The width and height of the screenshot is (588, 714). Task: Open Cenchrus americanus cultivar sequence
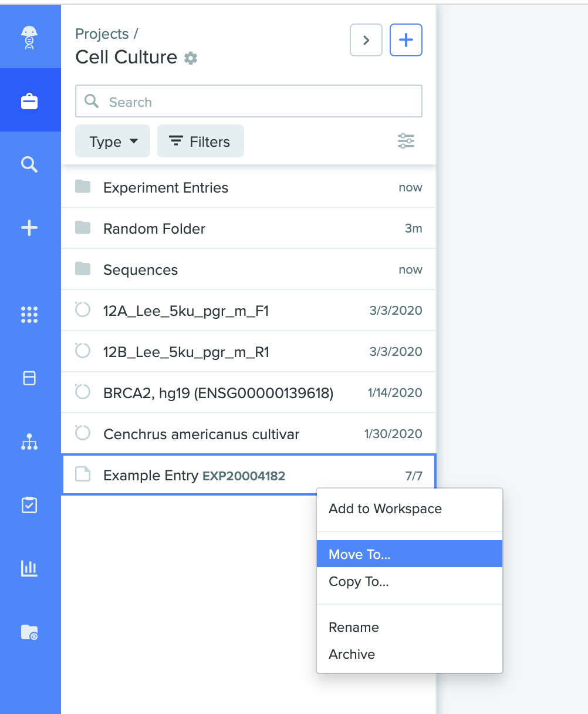(x=248, y=434)
